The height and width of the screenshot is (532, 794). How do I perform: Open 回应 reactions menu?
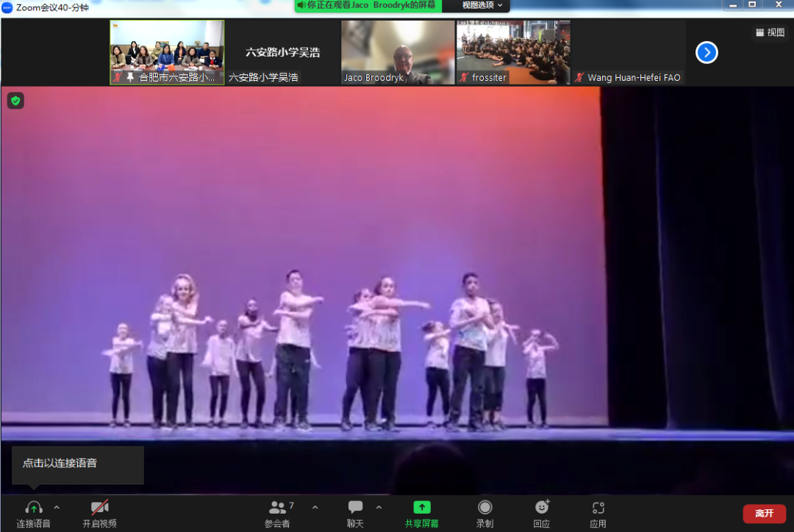542,514
